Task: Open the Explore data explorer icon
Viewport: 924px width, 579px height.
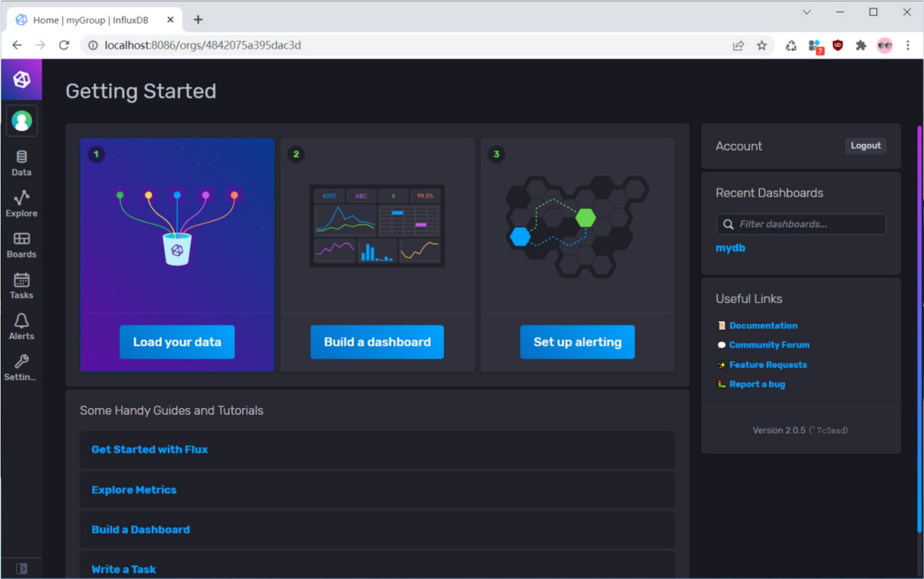Action: [x=21, y=204]
